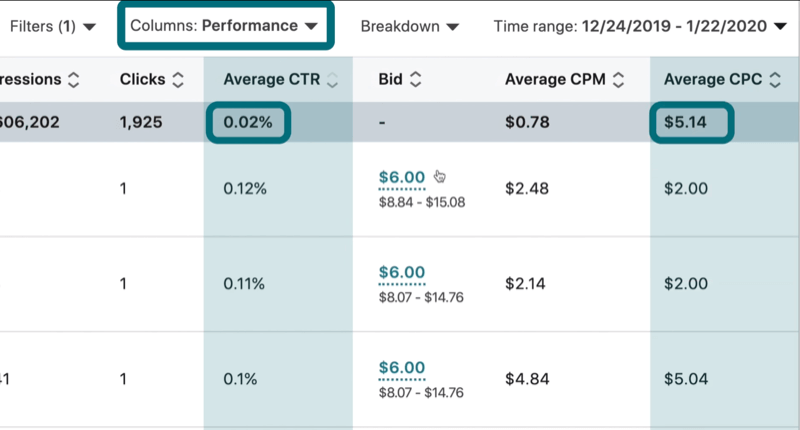Sort by Clicks using sort arrows
Screen dimensions: 800x430
tap(178, 79)
